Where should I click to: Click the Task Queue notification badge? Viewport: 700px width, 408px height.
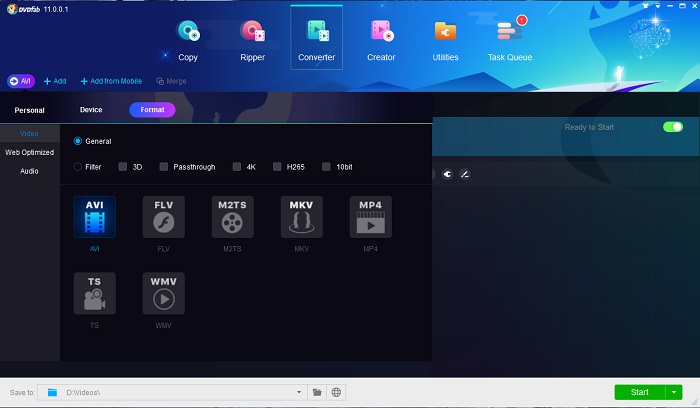point(521,20)
